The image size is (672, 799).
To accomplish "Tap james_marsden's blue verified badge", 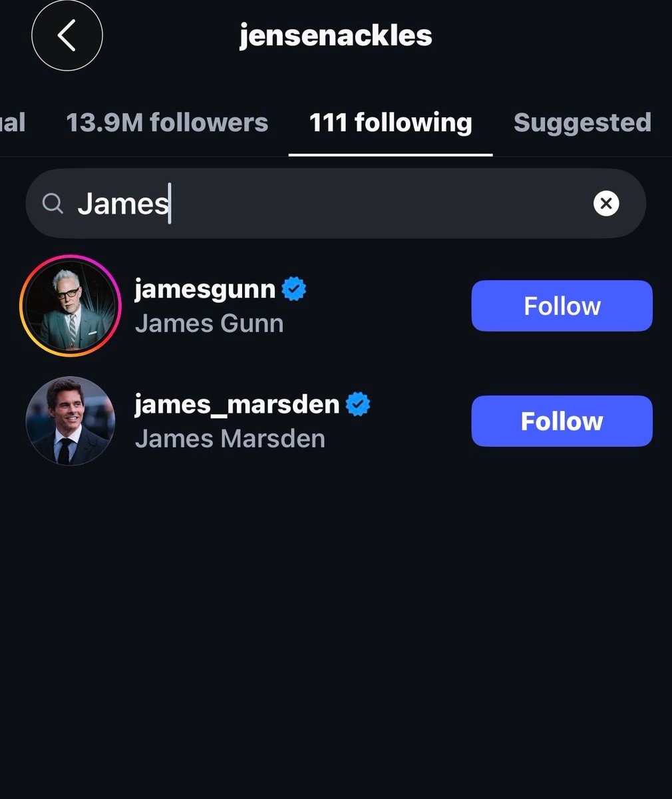I will 358,404.
